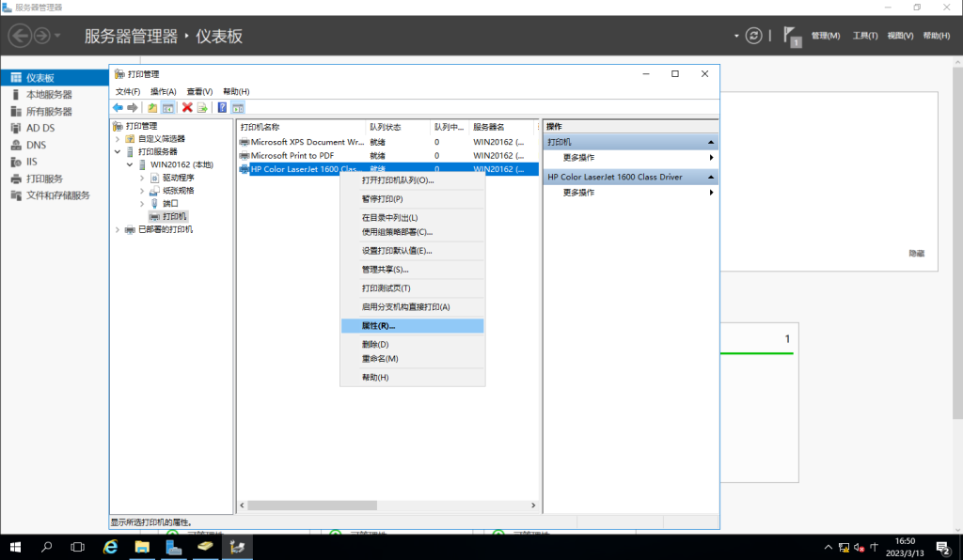Click the Server Manager notifications flag icon
Image resolution: width=963 pixels, height=560 pixels.
792,37
